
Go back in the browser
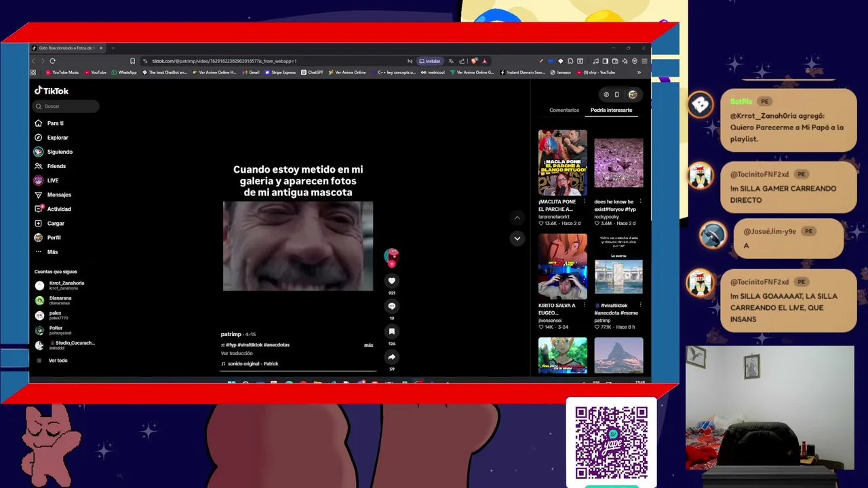pyautogui.click(x=33, y=61)
